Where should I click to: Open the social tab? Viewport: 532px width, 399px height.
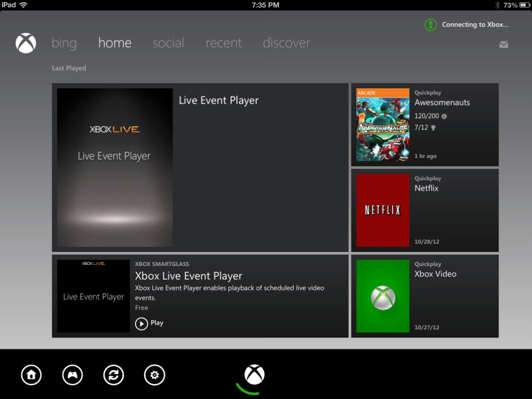click(x=168, y=43)
